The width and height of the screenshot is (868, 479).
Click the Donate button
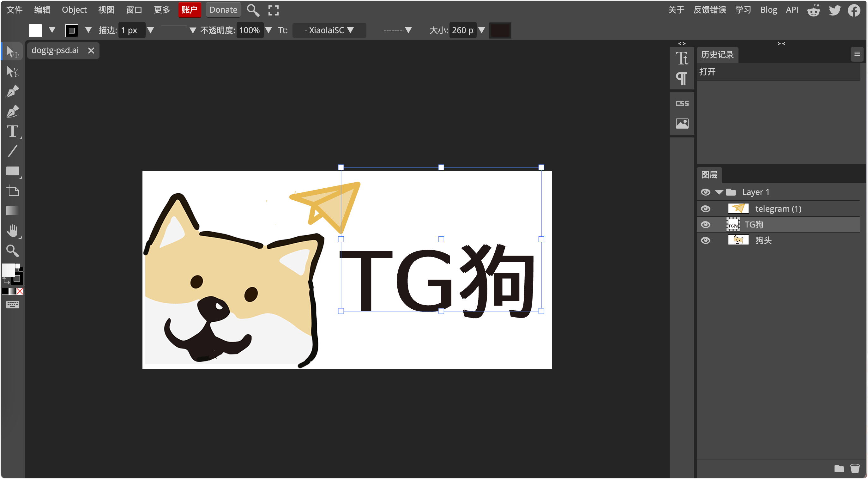pyautogui.click(x=223, y=10)
